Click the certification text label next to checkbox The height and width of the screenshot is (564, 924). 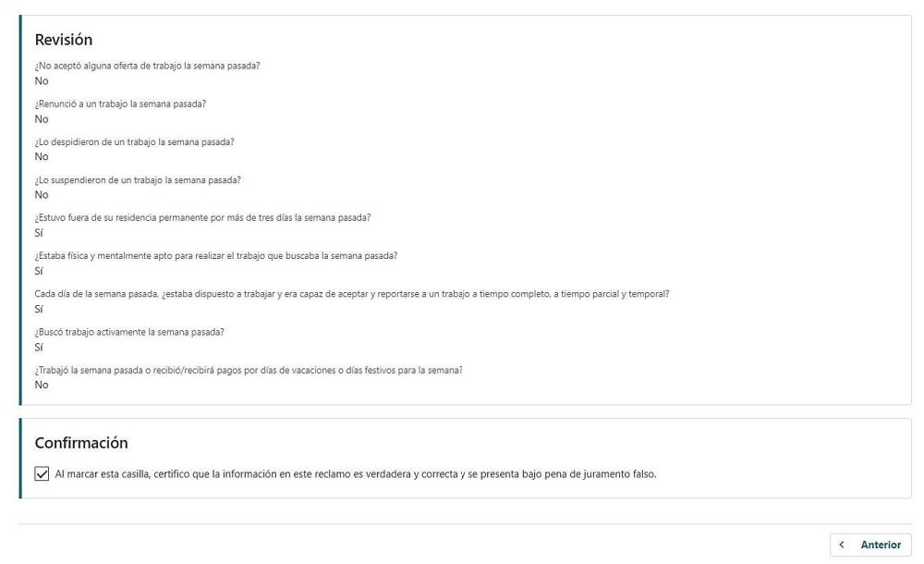tap(356, 473)
